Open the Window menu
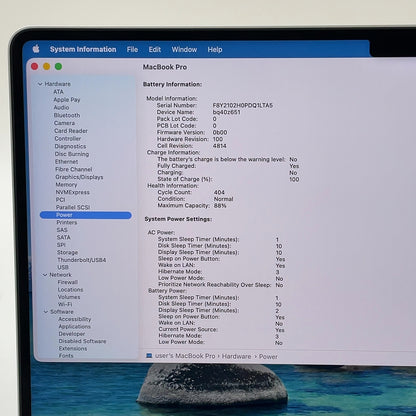 [184, 49]
